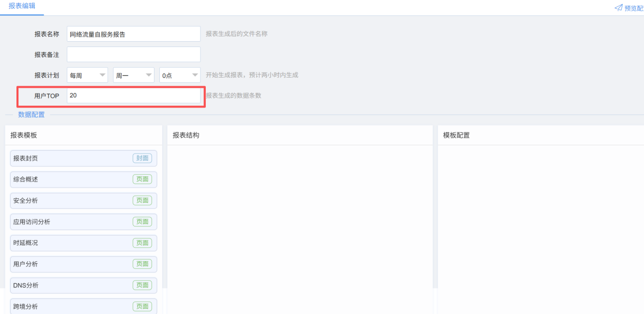The width and height of the screenshot is (644, 314).
Task: Click the 用户TOP input field
Action: click(134, 95)
